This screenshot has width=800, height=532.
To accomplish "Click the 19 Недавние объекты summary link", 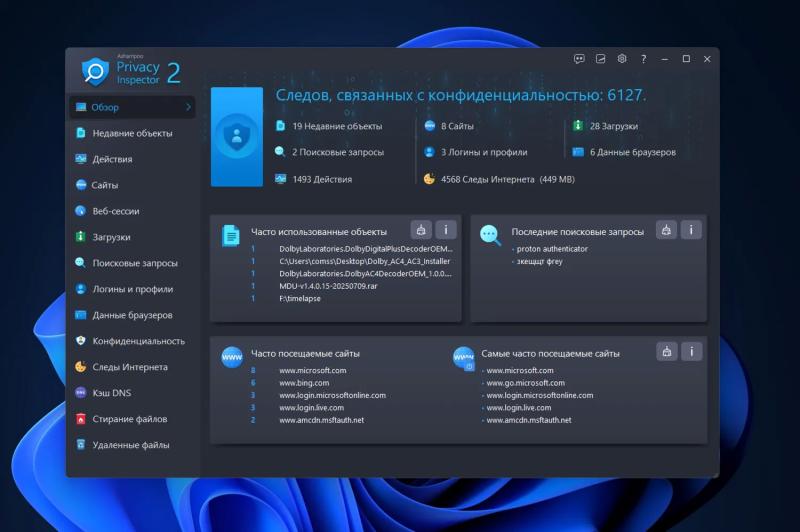I will pyautogui.click(x=337, y=126).
